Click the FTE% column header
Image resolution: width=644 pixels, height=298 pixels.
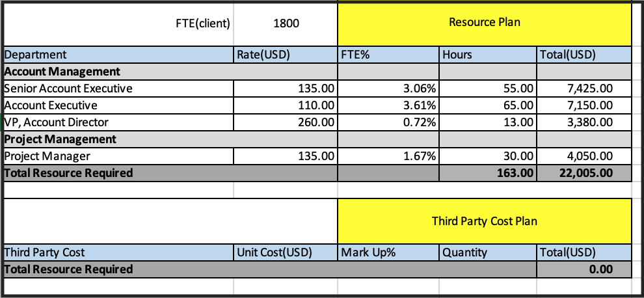388,55
